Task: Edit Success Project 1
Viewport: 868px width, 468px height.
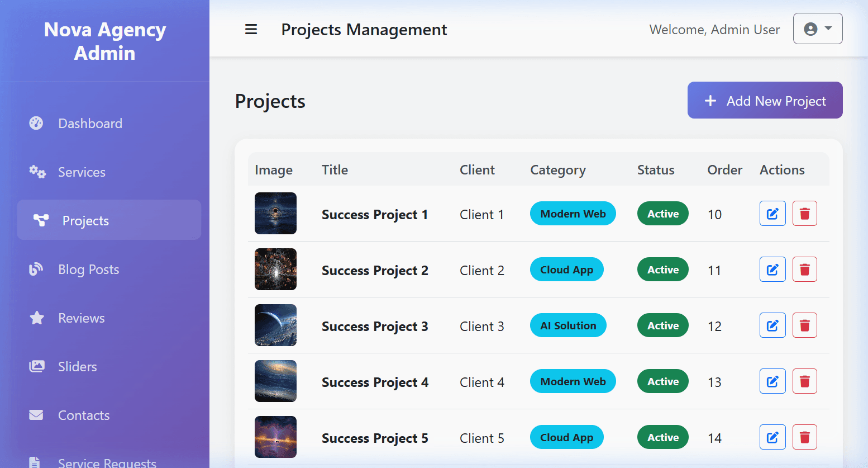Action: click(x=772, y=214)
